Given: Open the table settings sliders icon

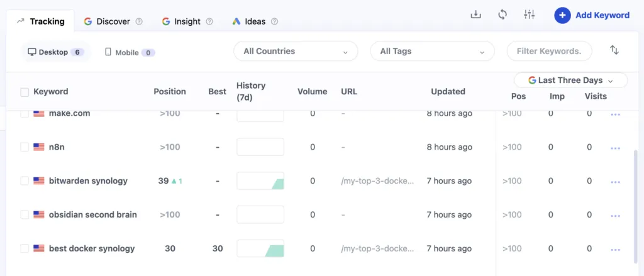Looking at the screenshot, I should tap(529, 15).
